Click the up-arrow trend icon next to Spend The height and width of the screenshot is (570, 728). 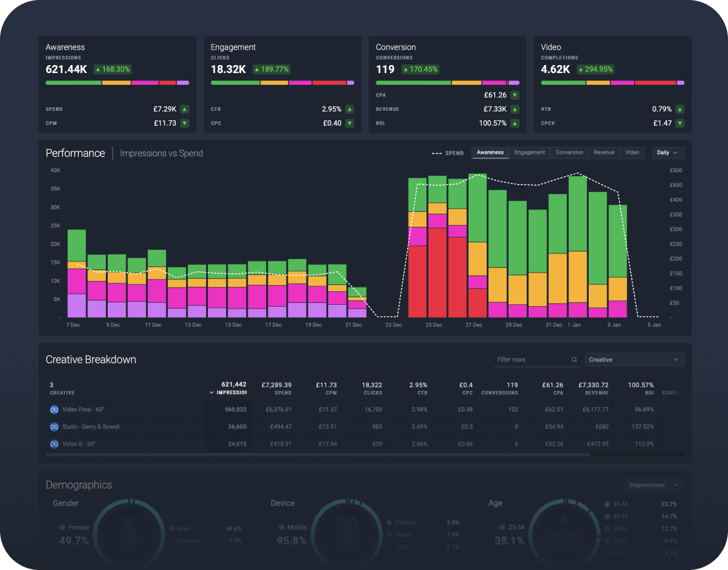point(184,109)
